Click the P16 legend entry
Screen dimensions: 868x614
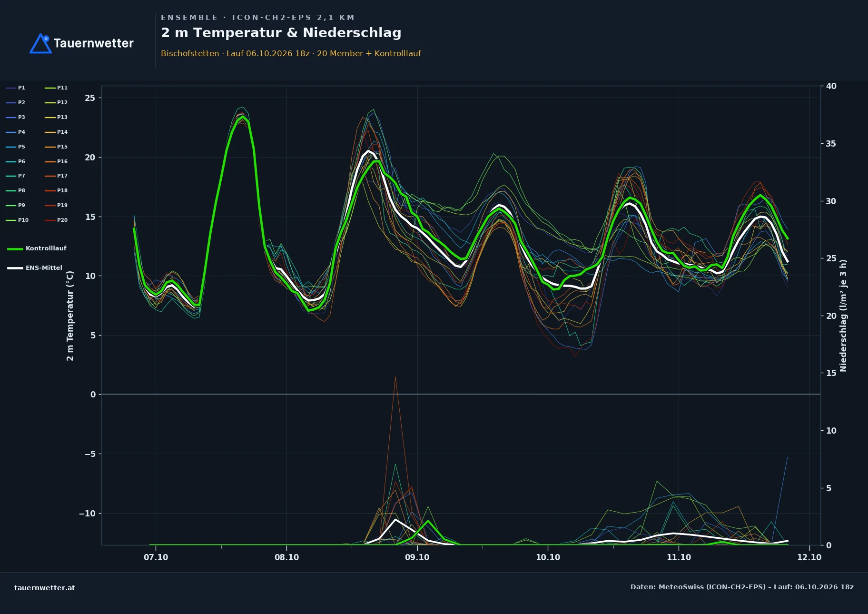(56, 161)
